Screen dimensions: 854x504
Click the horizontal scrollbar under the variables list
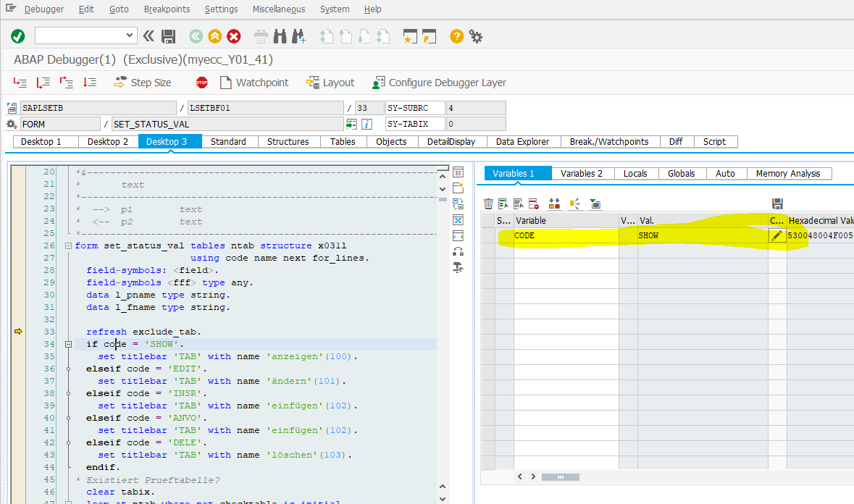[x=561, y=476]
